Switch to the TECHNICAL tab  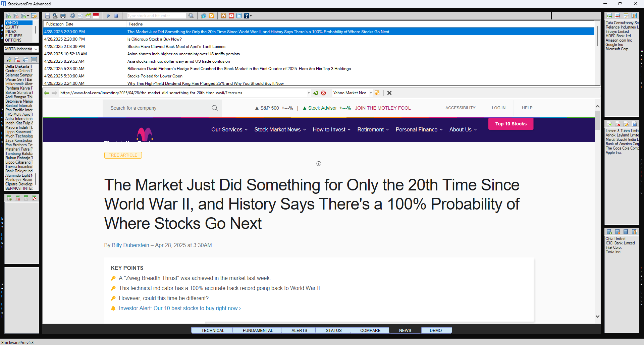[213, 330]
